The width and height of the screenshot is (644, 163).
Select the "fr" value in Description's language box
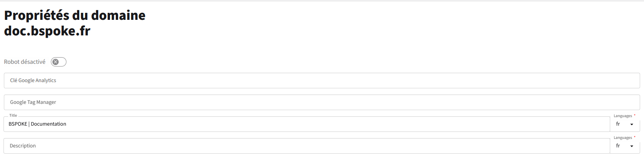tap(618, 146)
